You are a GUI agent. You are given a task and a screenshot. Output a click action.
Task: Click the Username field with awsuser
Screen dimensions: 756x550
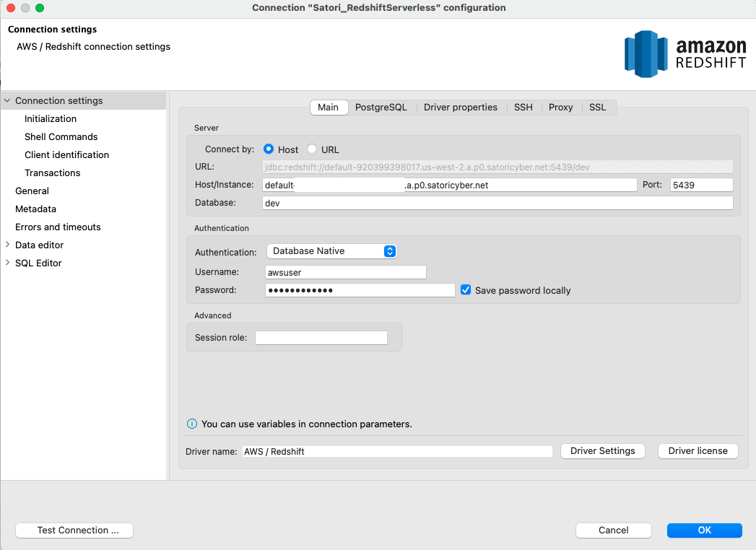[346, 272]
